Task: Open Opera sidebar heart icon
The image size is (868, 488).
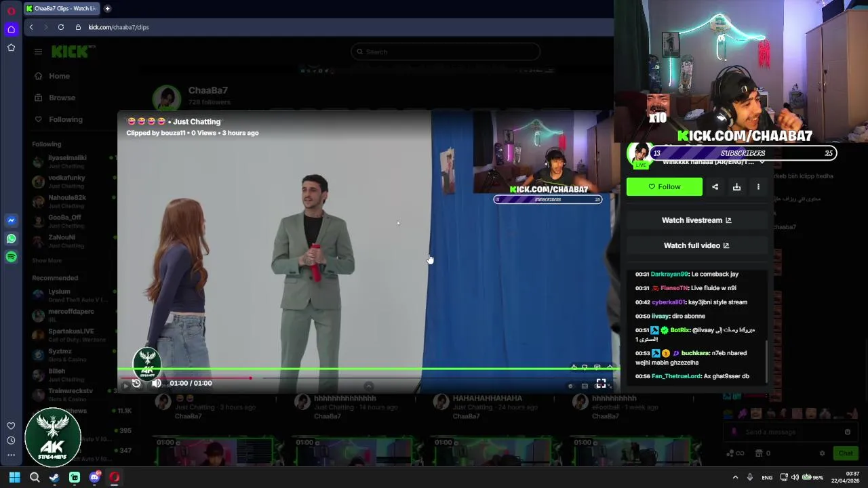Action: click(11, 426)
